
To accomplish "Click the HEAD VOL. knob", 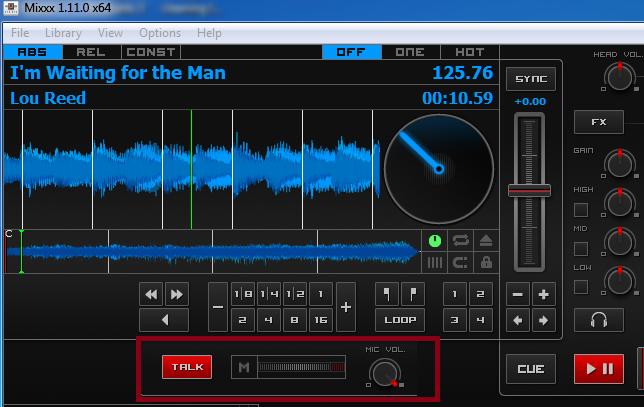I will tap(620, 77).
